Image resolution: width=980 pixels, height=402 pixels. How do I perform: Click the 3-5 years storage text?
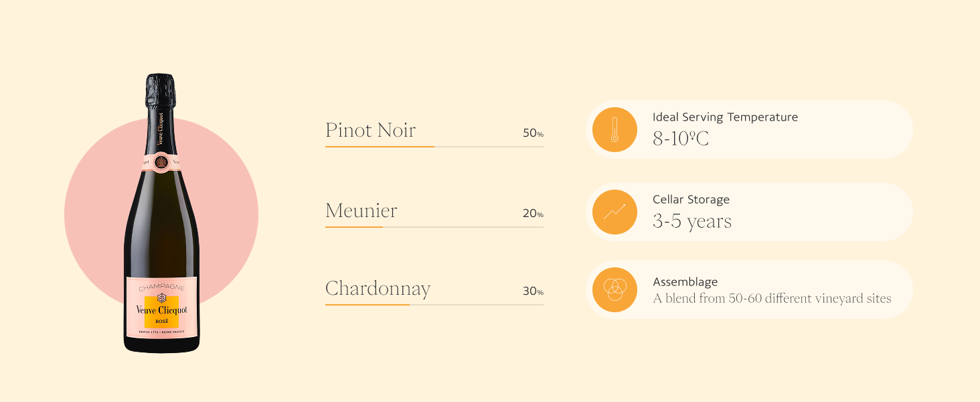691,221
